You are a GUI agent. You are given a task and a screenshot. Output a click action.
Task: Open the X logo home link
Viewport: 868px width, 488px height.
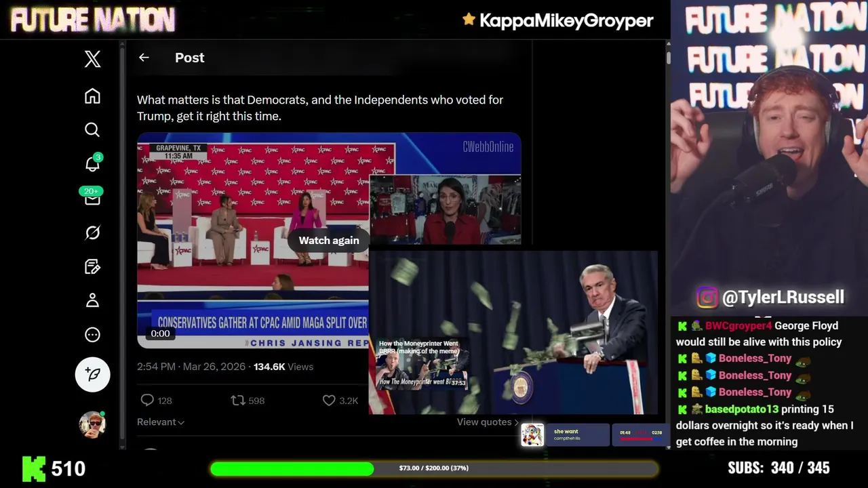pyautogui.click(x=92, y=59)
